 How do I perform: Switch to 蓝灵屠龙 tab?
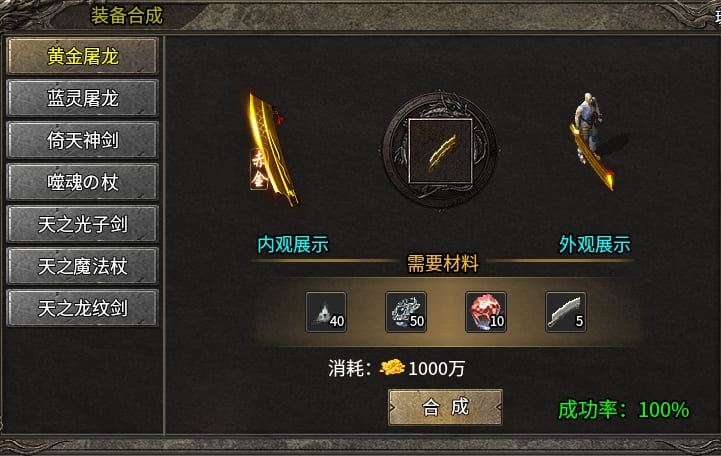83,98
